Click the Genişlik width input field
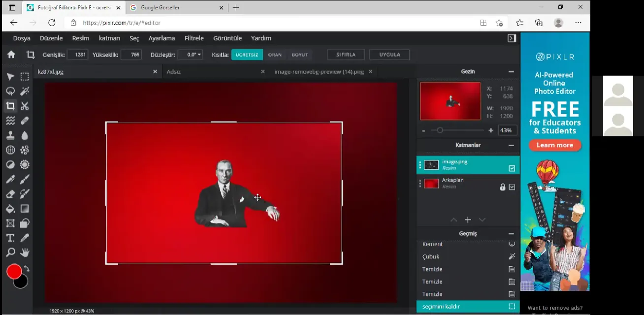The height and width of the screenshot is (315, 644). coord(78,55)
